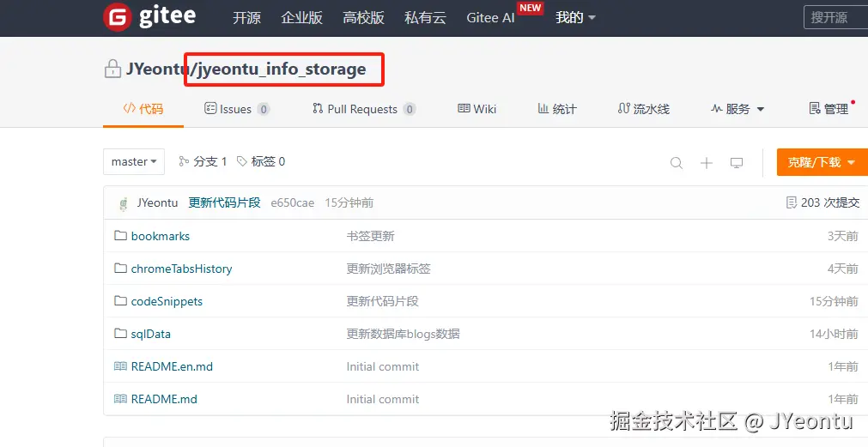Viewport: 868px width, 447px height.
Task: Open the 开源 menu item
Action: (246, 18)
